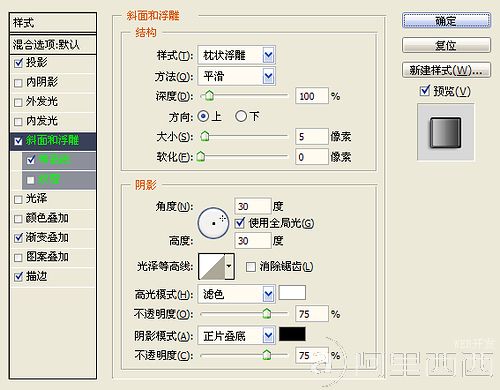Click the 新建样式(W)... button
This screenshot has width=500, height=390.
pos(446,70)
